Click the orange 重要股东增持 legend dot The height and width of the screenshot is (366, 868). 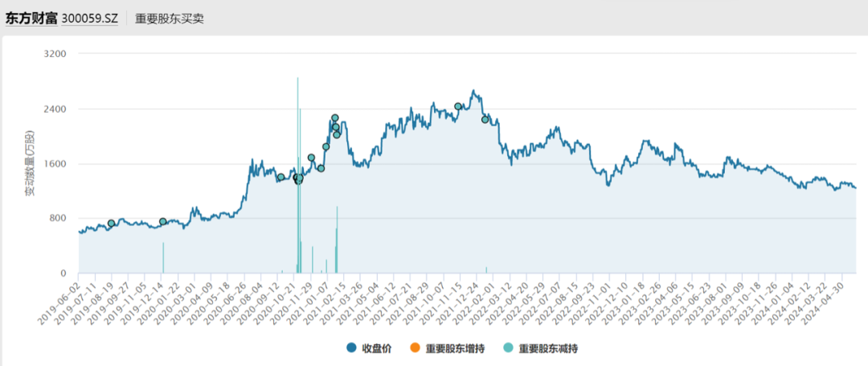(x=415, y=348)
